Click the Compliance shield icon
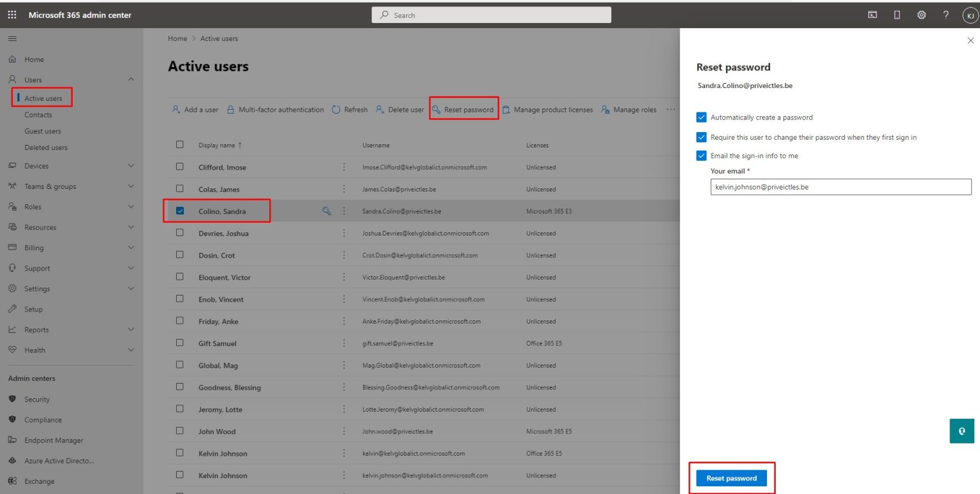The height and width of the screenshot is (494, 980). coord(12,419)
